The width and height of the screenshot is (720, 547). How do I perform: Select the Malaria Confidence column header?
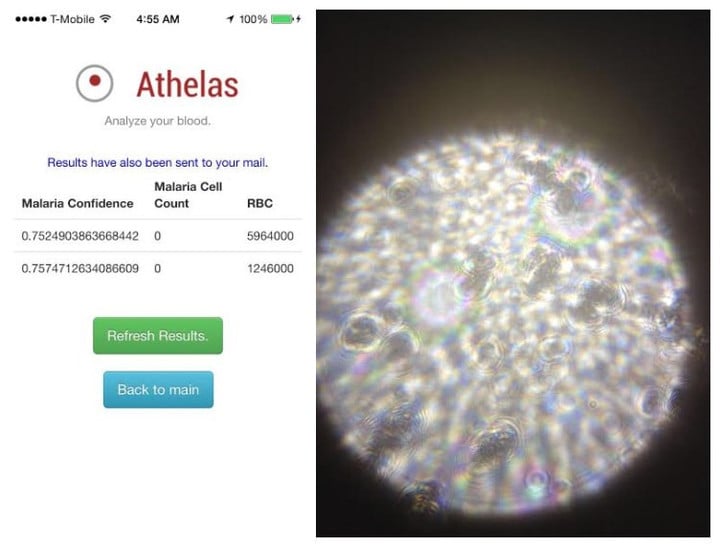[x=77, y=203]
